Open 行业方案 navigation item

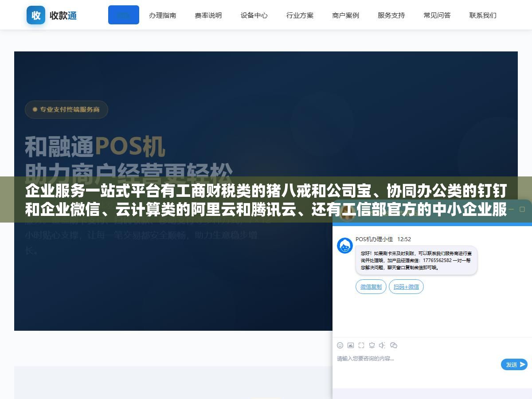point(300,15)
